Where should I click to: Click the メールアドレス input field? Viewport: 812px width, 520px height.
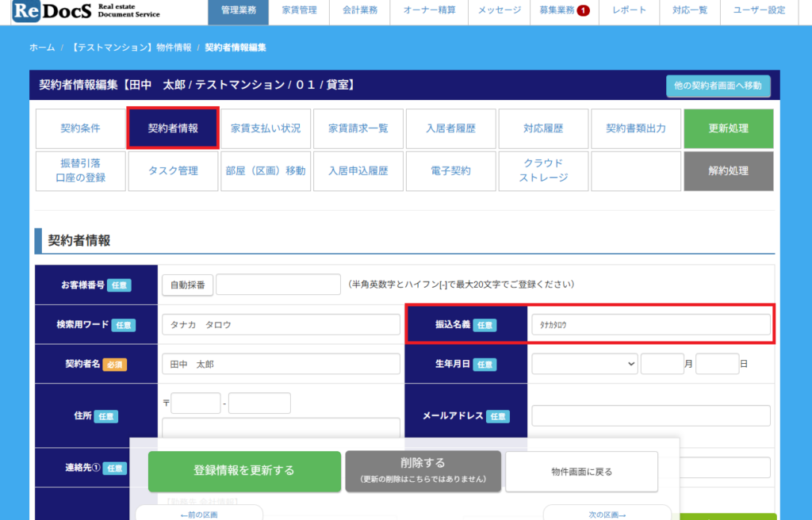pyautogui.click(x=650, y=416)
